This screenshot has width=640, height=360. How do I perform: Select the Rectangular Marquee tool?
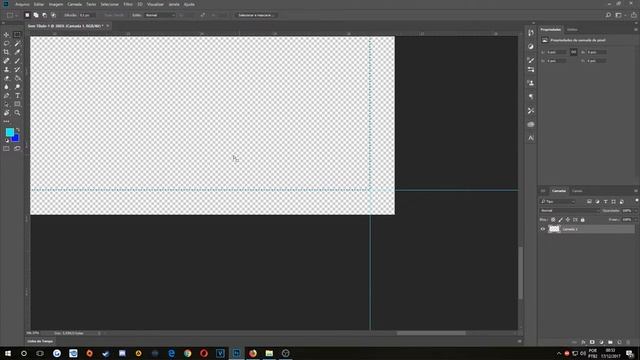pos(17,35)
